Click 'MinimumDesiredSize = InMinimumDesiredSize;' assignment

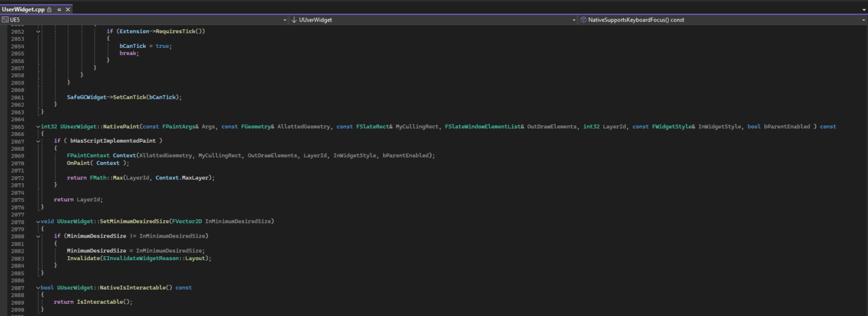(136, 251)
